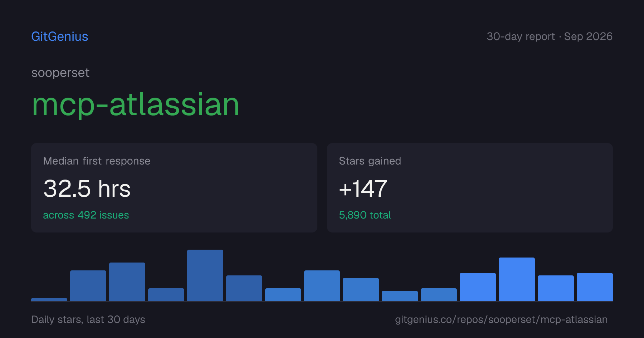
Task: Open the Median first response card
Action: (x=174, y=188)
